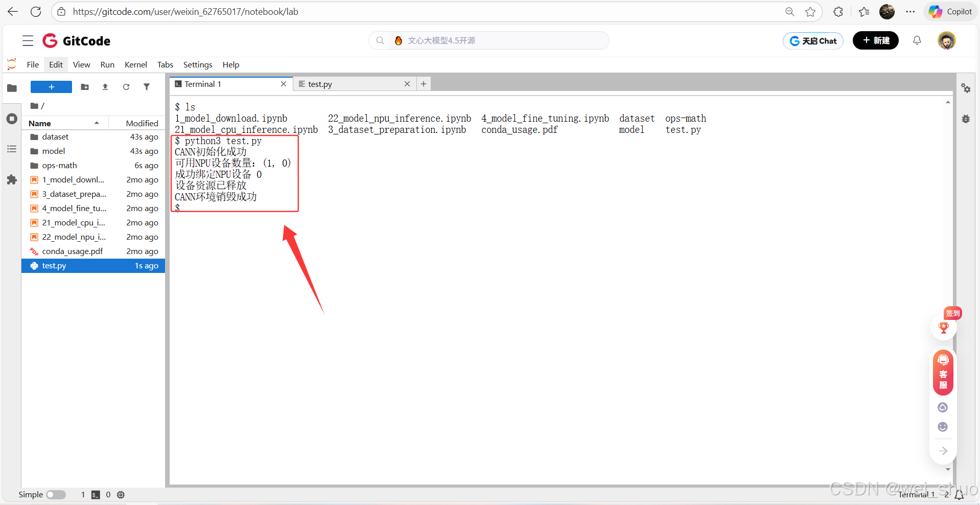Focus the GitCode search field

click(488, 40)
